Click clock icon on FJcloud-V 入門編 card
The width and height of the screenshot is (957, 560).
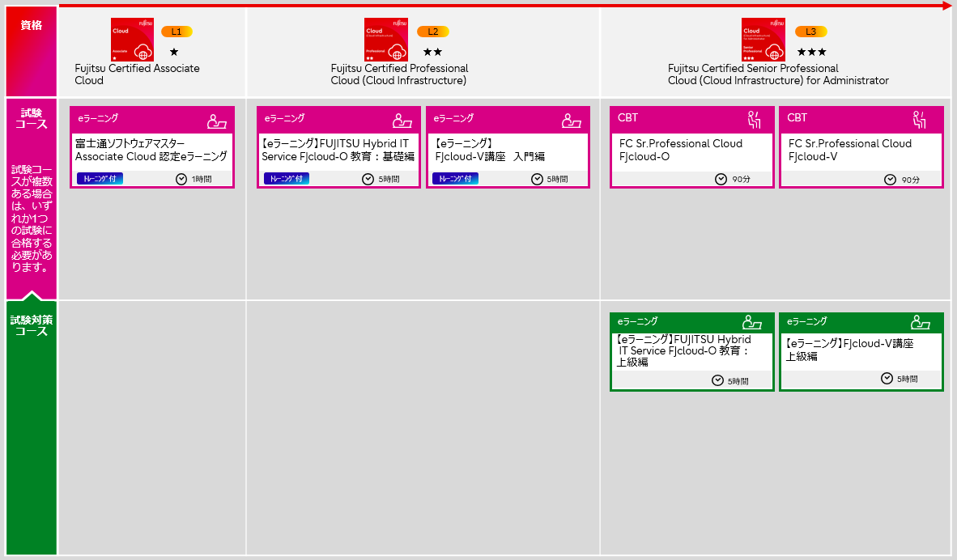click(537, 179)
